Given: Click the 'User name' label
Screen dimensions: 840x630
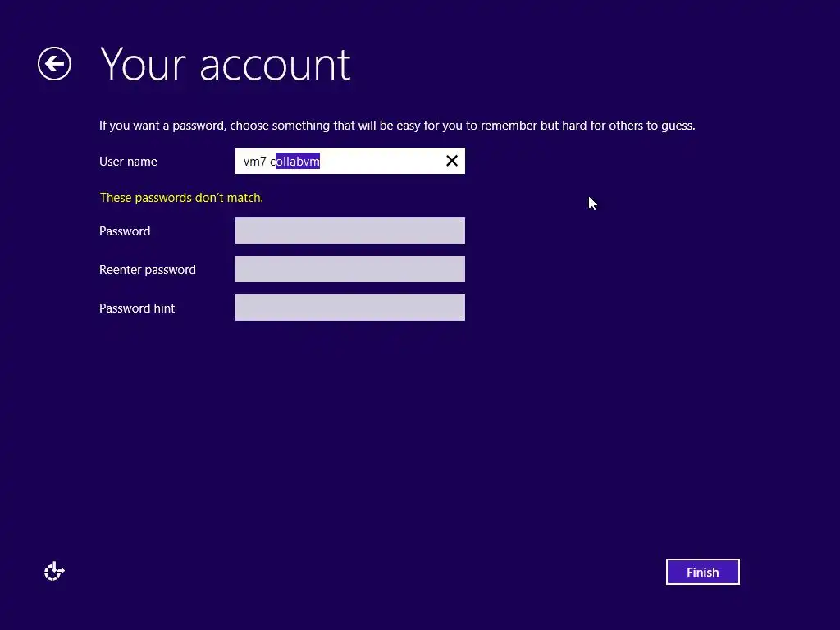Looking at the screenshot, I should click(128, 162).
